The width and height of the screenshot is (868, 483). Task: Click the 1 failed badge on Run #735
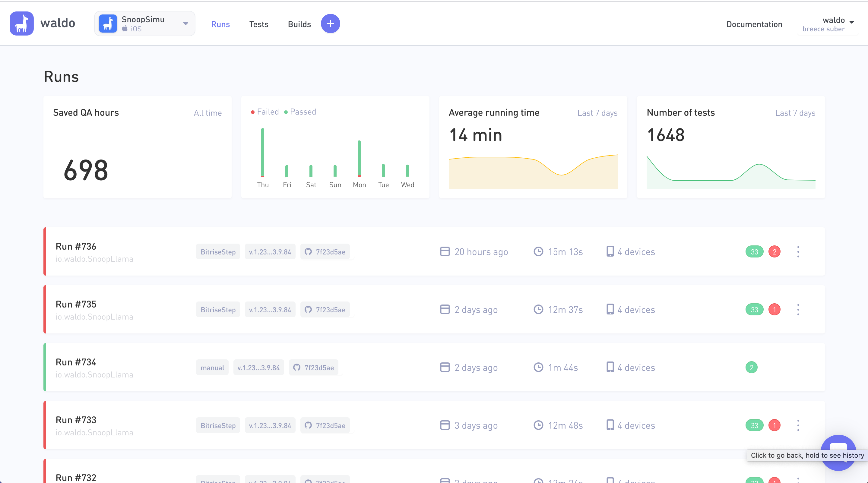tap(774, 310)
